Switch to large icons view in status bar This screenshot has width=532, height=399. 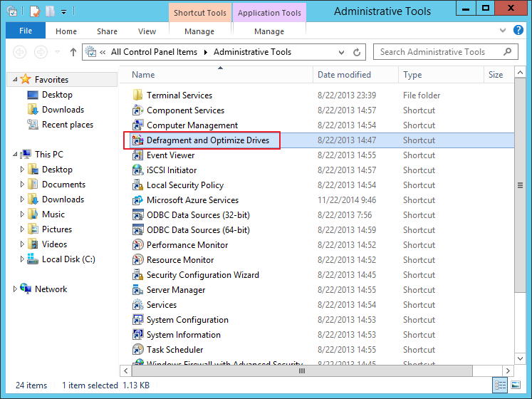tap(517, 385)
